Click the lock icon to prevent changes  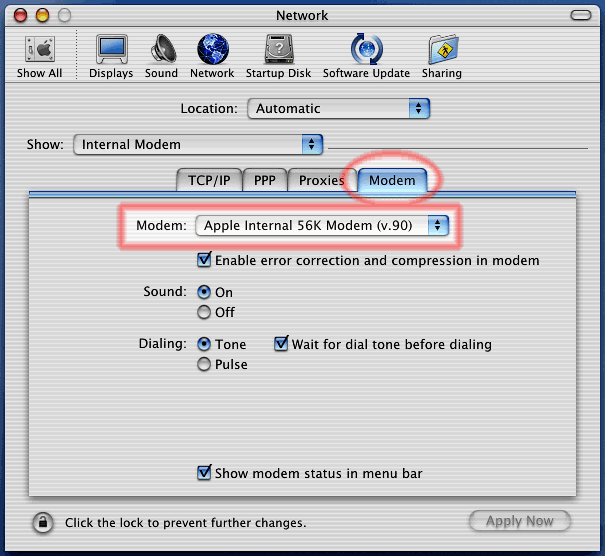coord(43,522)
